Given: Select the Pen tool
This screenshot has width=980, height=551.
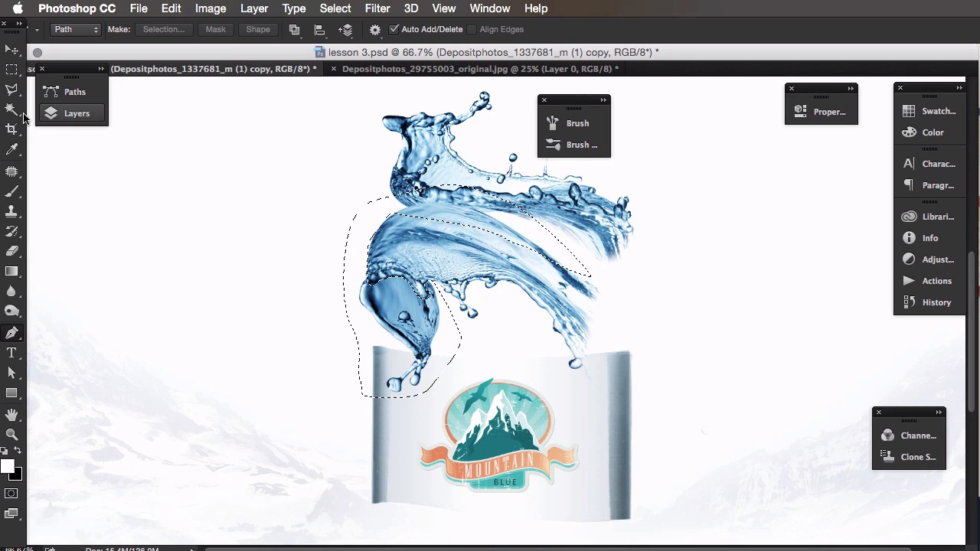Looking at the screenshot, I should 11,333.
